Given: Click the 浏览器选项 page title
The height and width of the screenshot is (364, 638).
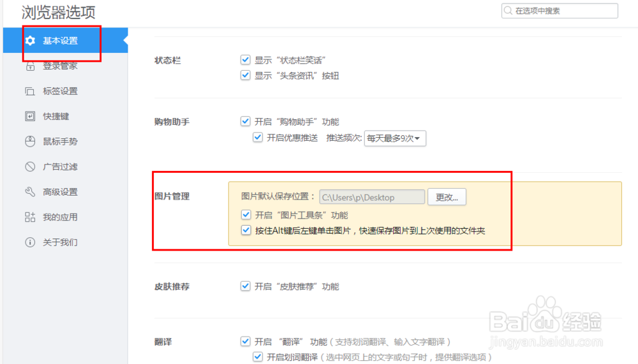Looking at the screenshot, I should click(x=59, y=13).
